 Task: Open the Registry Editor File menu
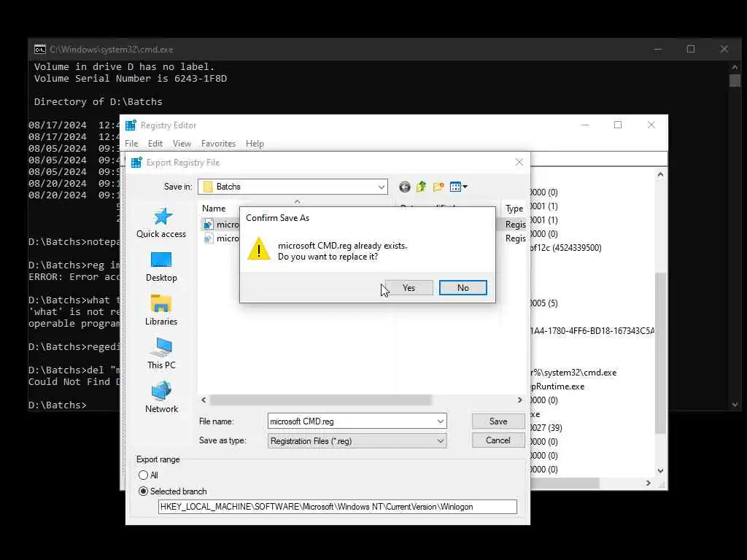[x=131, y=144]
